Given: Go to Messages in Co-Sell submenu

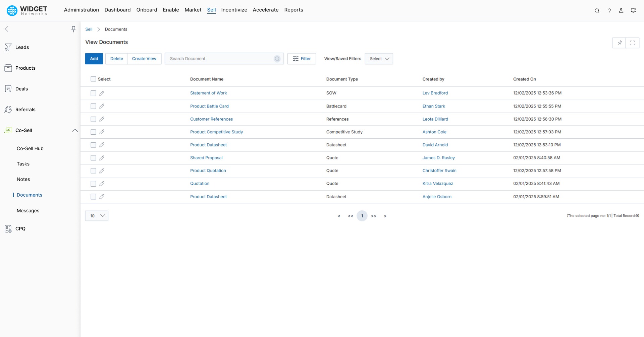Looking at the screenshot, I should point(28,210).
